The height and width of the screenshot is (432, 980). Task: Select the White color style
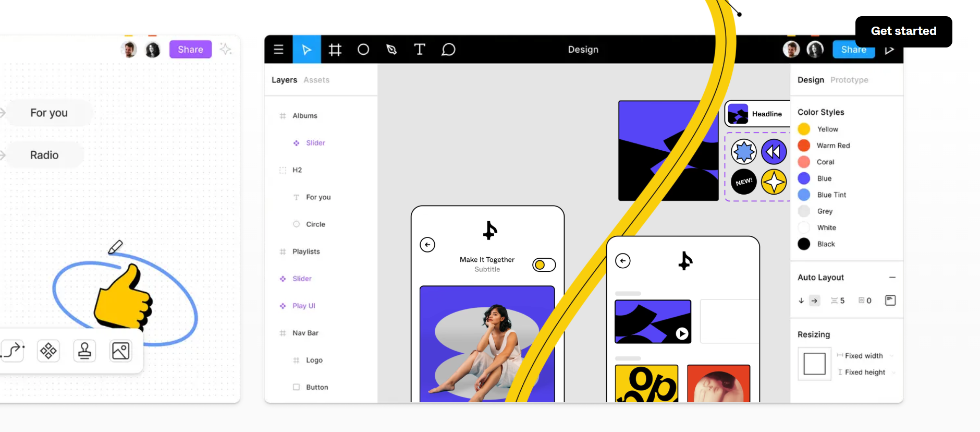coord(817,227)
